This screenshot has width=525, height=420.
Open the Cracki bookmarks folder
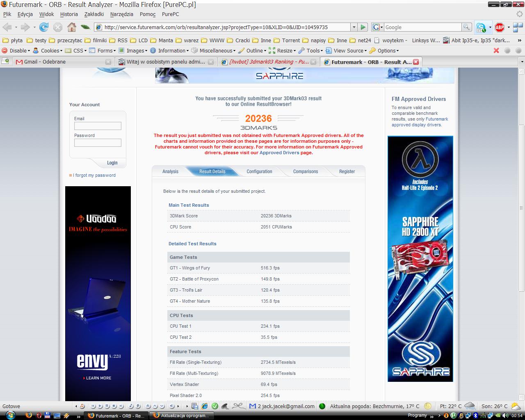238,40
